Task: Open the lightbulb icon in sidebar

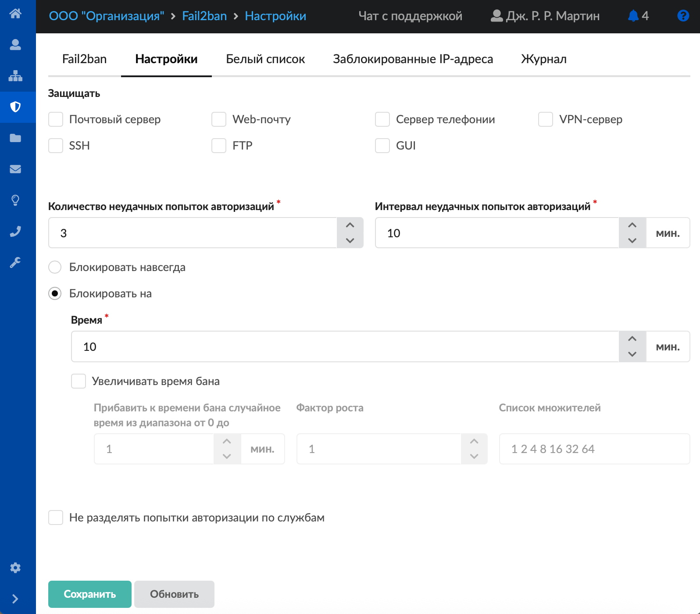Action: click(15, 200)
